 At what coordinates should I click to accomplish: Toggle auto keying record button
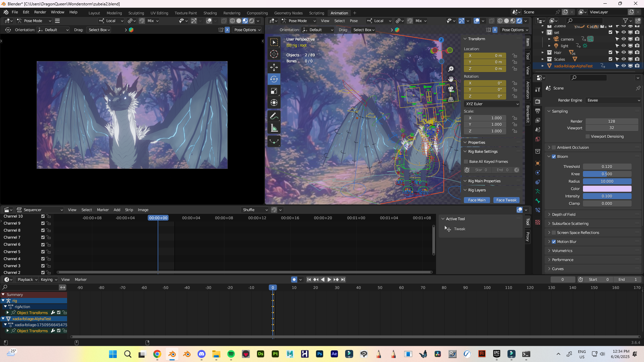click(x=294, y=280)
